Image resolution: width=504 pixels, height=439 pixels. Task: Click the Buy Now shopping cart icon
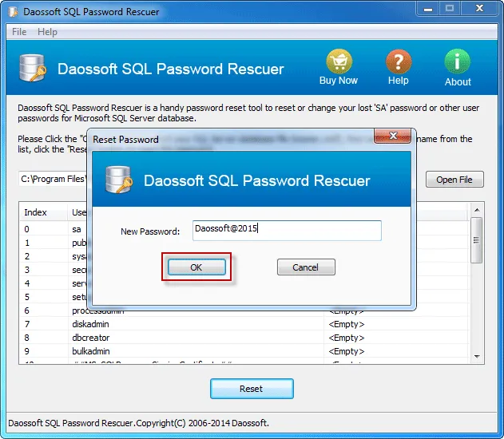click(339, 61)
